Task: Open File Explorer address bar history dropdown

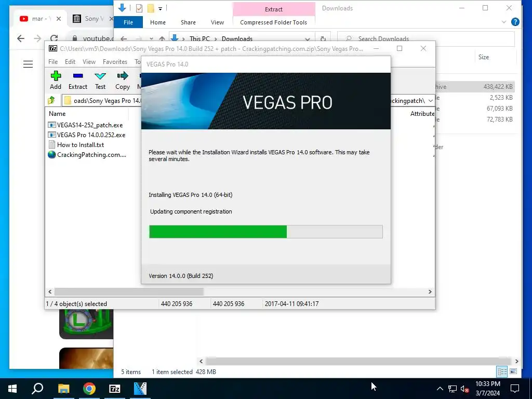Action: coord(308,38)
